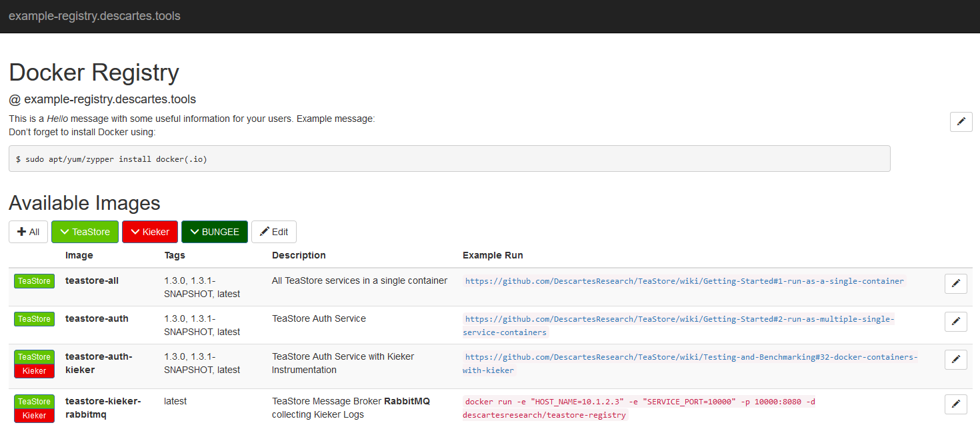980x433 pixels.
Task: Click the pencil icon inside the Edit button
Action: [265, 231]
